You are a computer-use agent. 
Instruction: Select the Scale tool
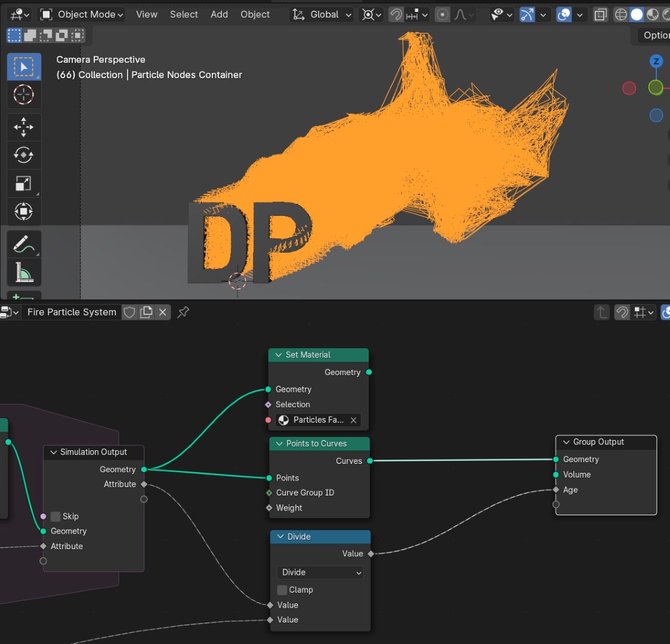[23, 184]
